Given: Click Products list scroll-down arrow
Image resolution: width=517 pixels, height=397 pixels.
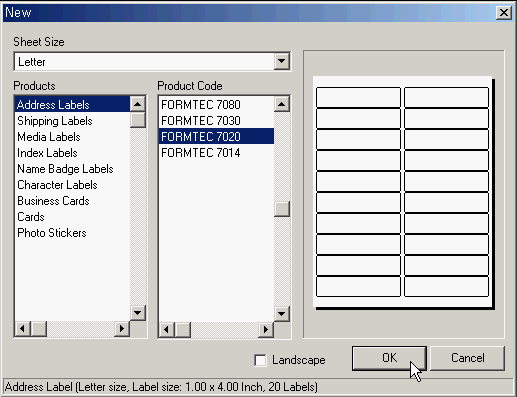Looking at the screenshot, I should (x=137, y=313).
